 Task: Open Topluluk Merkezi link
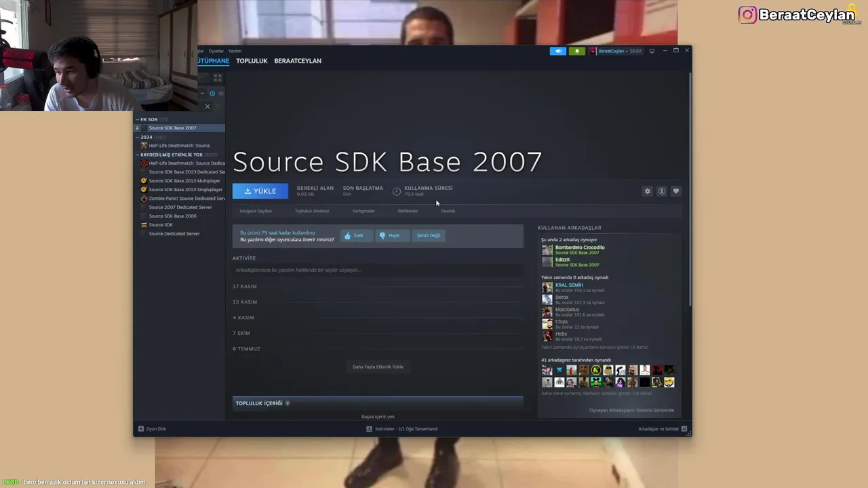coord(312,211)
